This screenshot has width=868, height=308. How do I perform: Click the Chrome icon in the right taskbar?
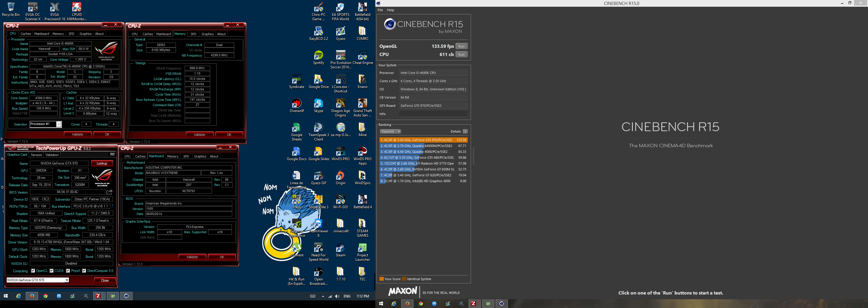pos(421,304)
